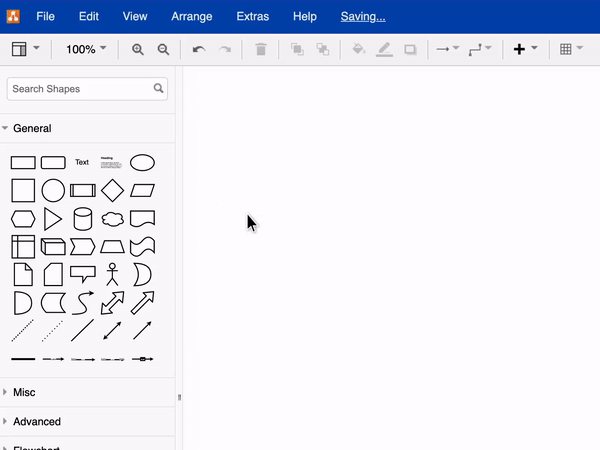Click the Fill Color bucket icon
Viewport: 600px width, 450px height.
click(x=359, y=49)
